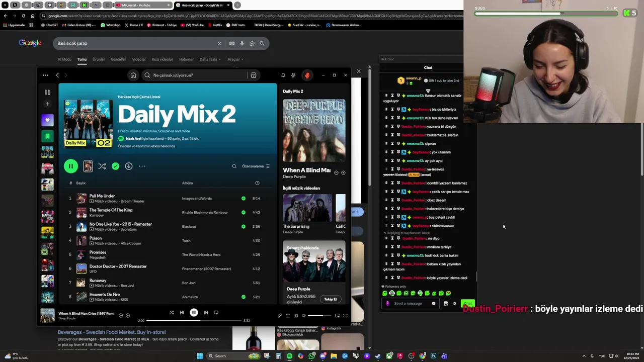Viewport: 644px width, 362px height.
Task: Download the Daily Mix 2 playlist
Action: pyautogui.click(x=129, y=166)
